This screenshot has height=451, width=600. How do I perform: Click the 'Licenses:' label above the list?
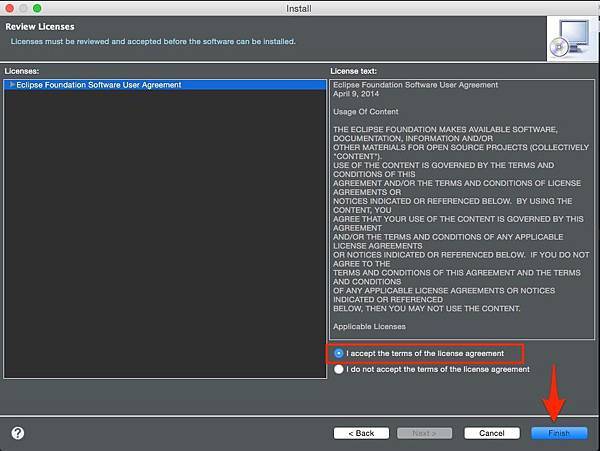point(22,71)
